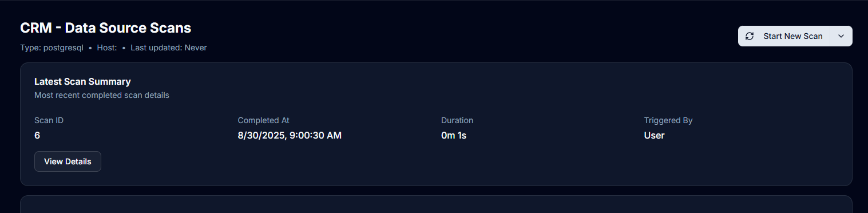
Task: Click the Completed At label
Action: pos(263,120)
